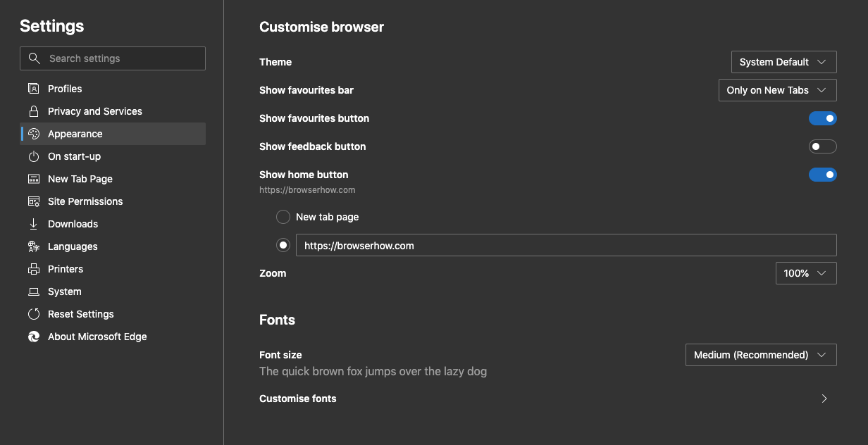Open the Profiles settings icon
The image size is (868, 445).
34,88
